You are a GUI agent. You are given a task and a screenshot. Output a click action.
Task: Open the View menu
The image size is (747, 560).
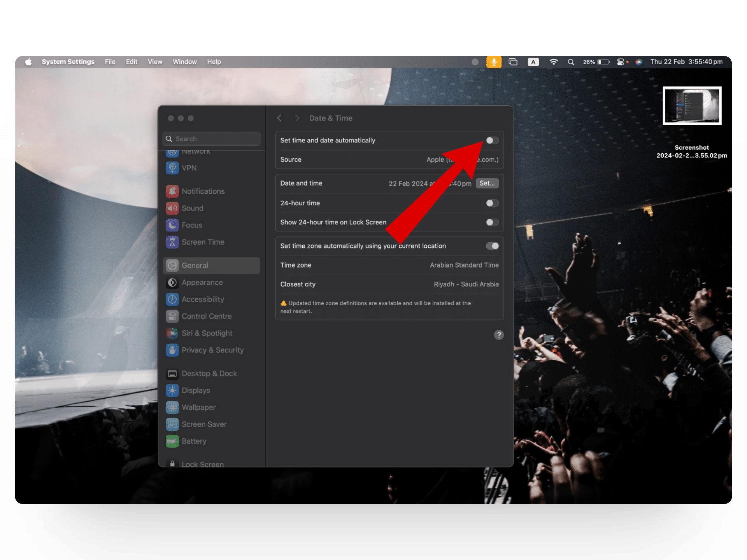154,62
